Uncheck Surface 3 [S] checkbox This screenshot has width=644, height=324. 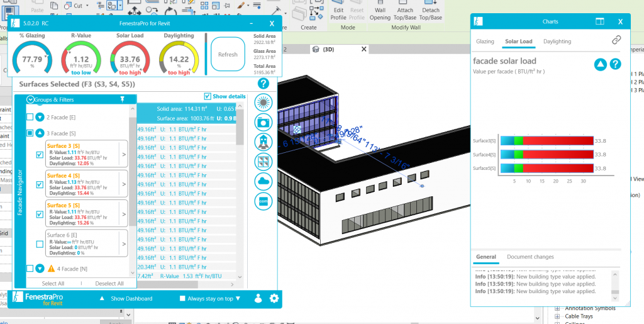[40, 155]
